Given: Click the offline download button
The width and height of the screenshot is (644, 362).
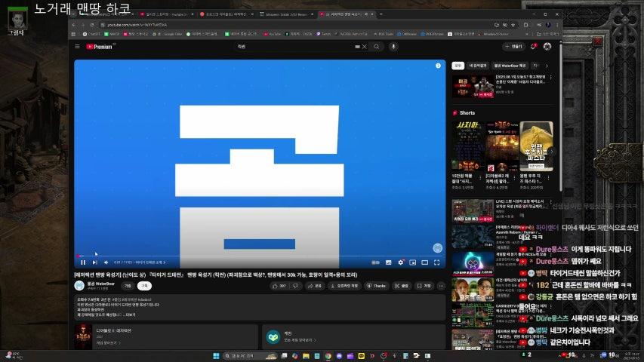Looking at the screenshot, I should click(x=344, y=286).
